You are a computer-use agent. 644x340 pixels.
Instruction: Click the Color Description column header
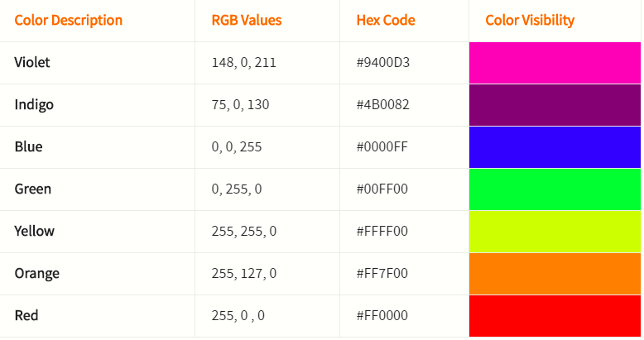[69, 20]
